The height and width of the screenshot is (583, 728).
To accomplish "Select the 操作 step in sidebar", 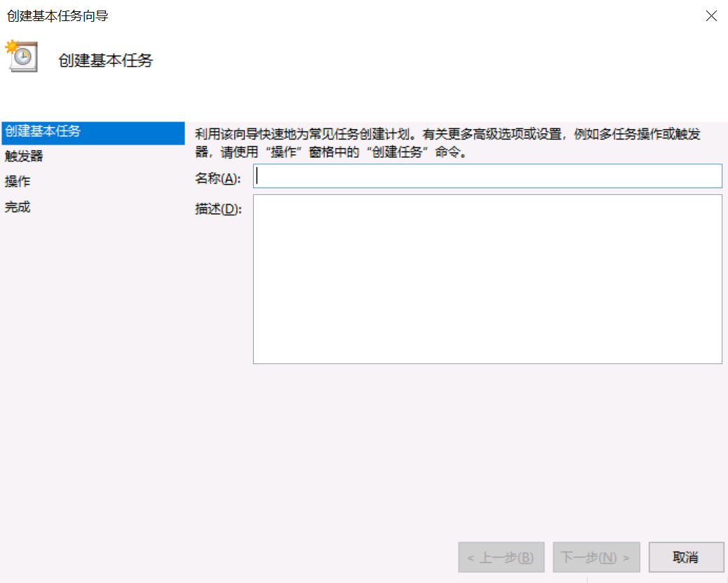I will pyautogui.click(x=18, y=181).
